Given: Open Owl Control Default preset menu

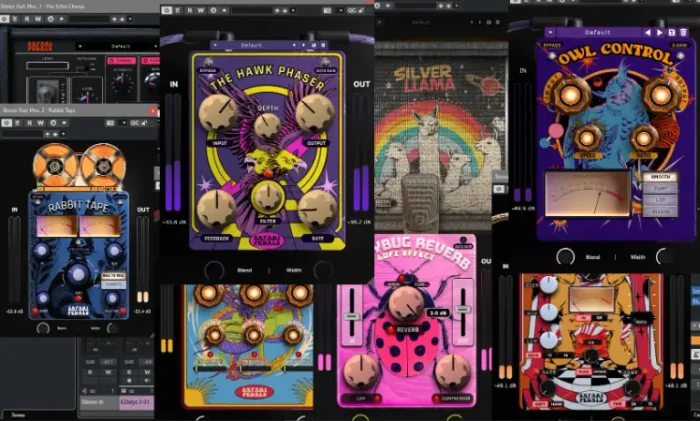Looking at the screenshot, I should point(598,31).
